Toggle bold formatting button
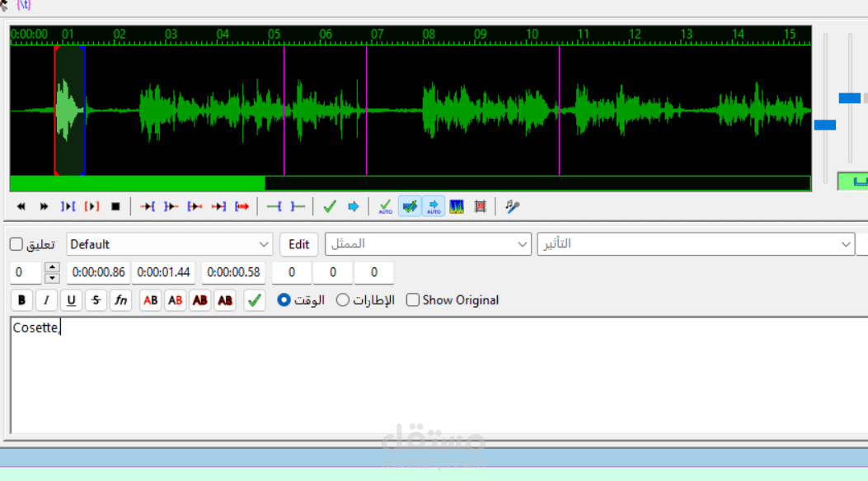This screenshot has width=868, height=481. [x=21, y=300]
